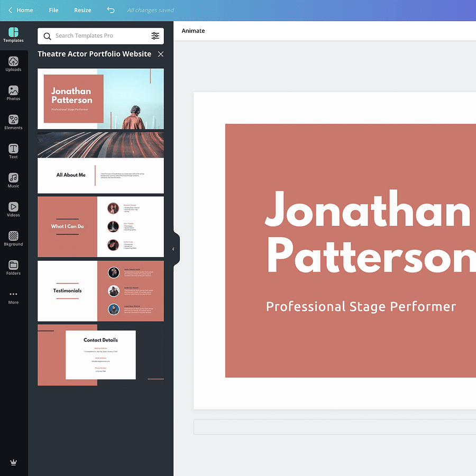Select the Contact Details template thumbnail

100,355
